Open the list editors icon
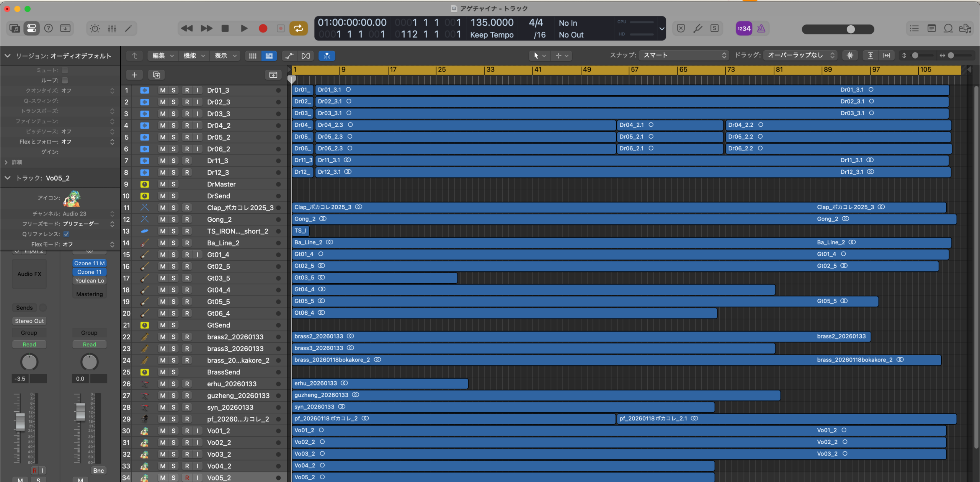This screenshot has width=980, height=482. coord(914,28)
